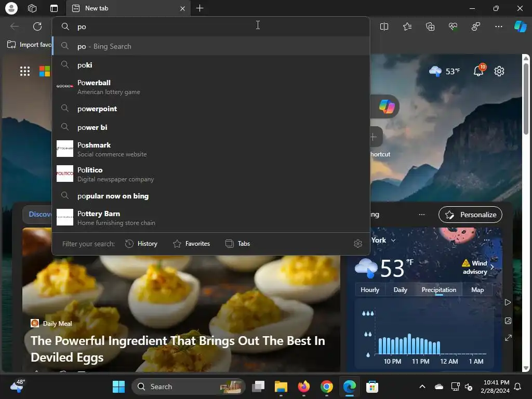Open tab actions menu icon
Image resolution: width=532 pixels, height=399 pixels.
click(x=54, y=8)
